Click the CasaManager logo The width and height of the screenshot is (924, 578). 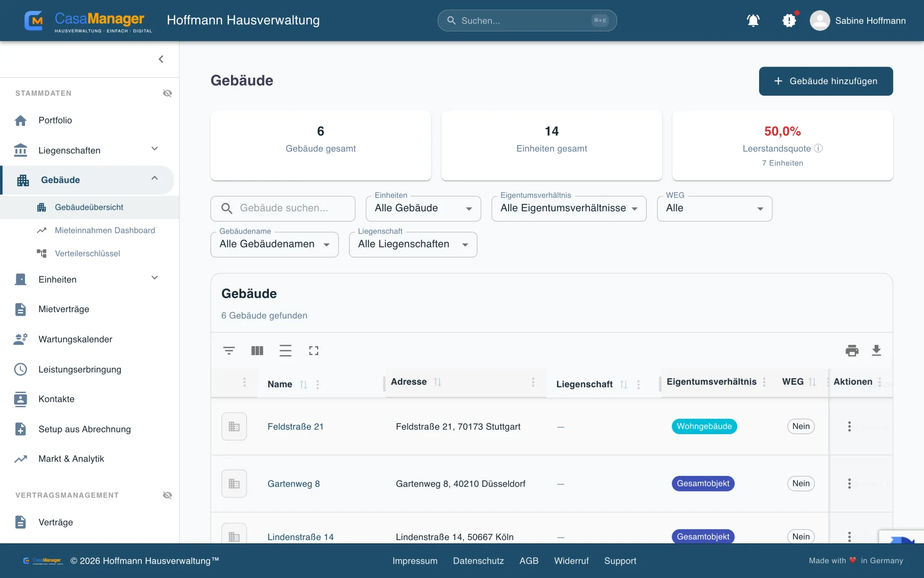click(88, 21)
